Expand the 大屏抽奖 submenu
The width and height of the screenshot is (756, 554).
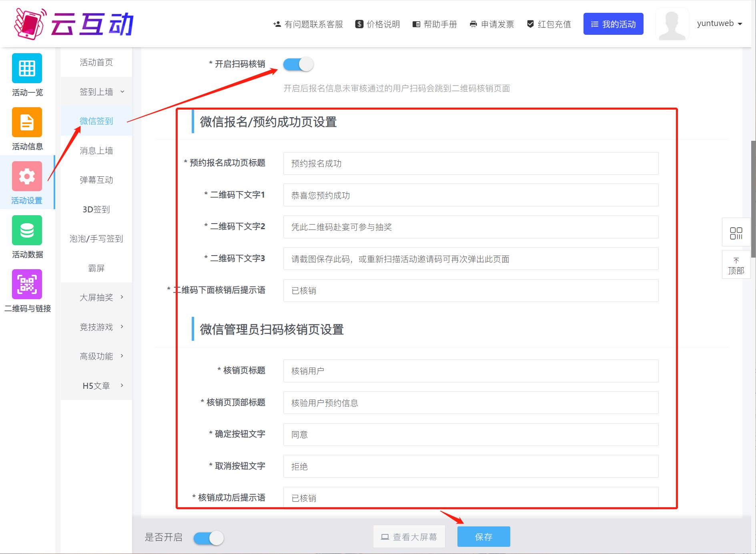pyautogui.click(x=96, y=298)
